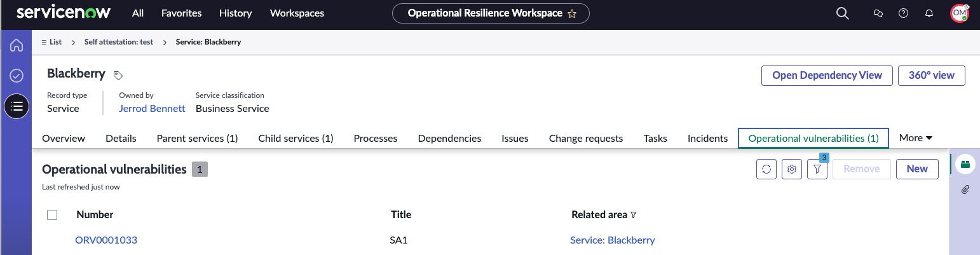
Task: Open the attachments paperclip icon
Action: pos(965,190)
